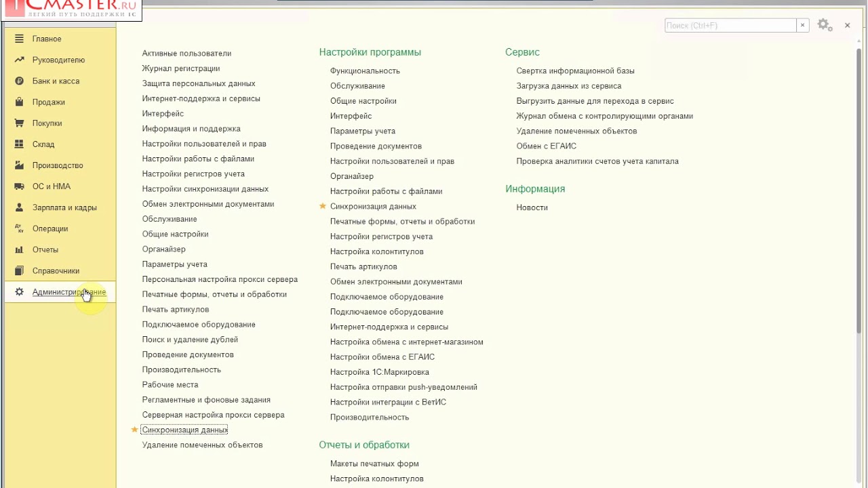Toggle favorite star beside Синхронизация данных under Настройки программы
Image resolution: width=868 pixels, height=488 pixels.
pyautogui.click(x=323, y=206)
